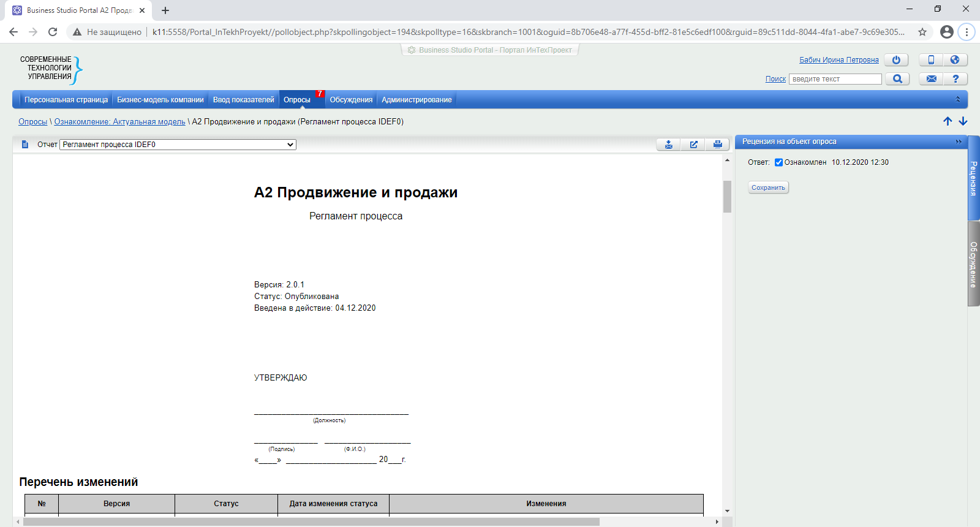Collapse the Рецензия на объект опроса panel
This screenshot has height=527, width=980.
pyautogui.click(x=959, y=142)
